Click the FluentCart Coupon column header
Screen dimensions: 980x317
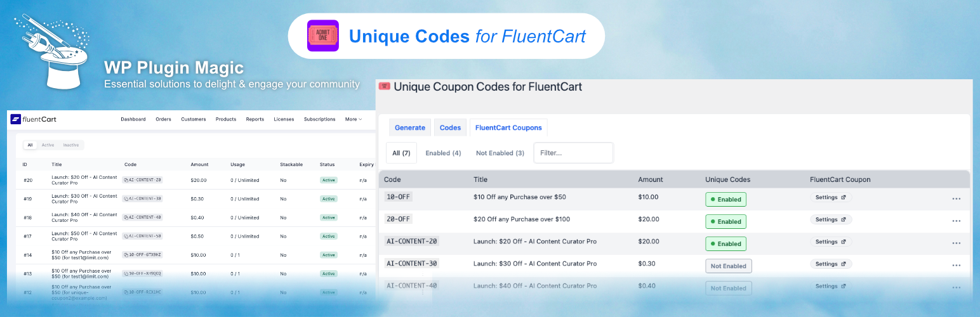(x=840, y=179)
